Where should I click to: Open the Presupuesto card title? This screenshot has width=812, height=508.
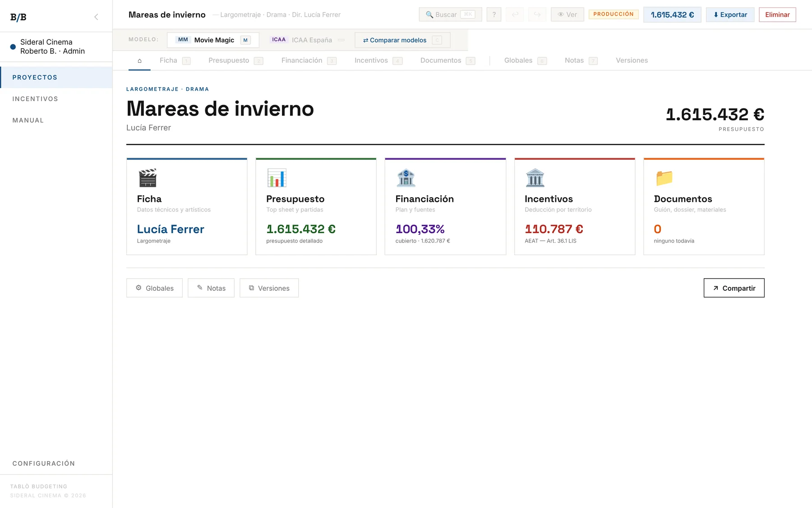click(295, 199)
